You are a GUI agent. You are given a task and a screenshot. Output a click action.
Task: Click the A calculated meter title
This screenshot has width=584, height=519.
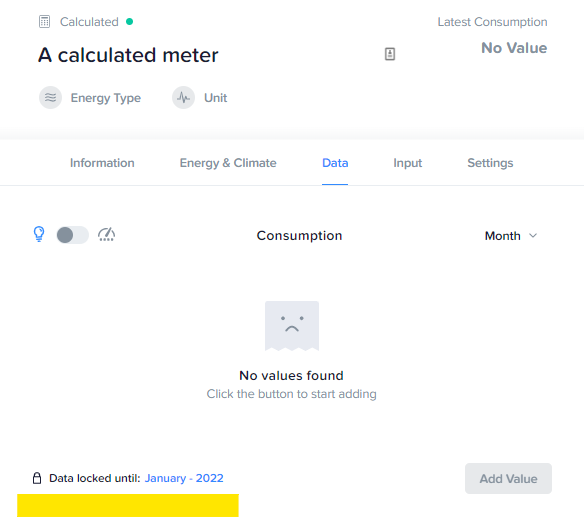[128, 55]
